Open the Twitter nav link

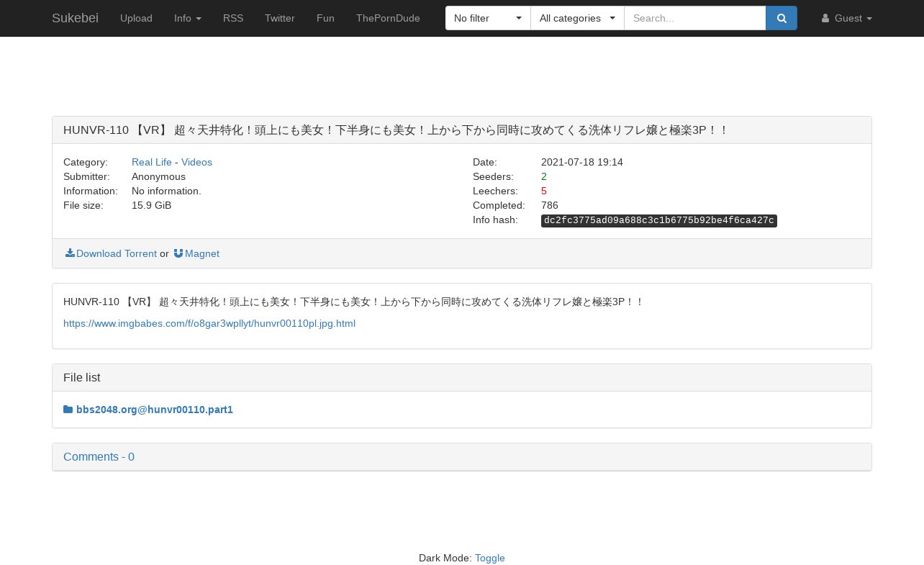click(280, 18)
